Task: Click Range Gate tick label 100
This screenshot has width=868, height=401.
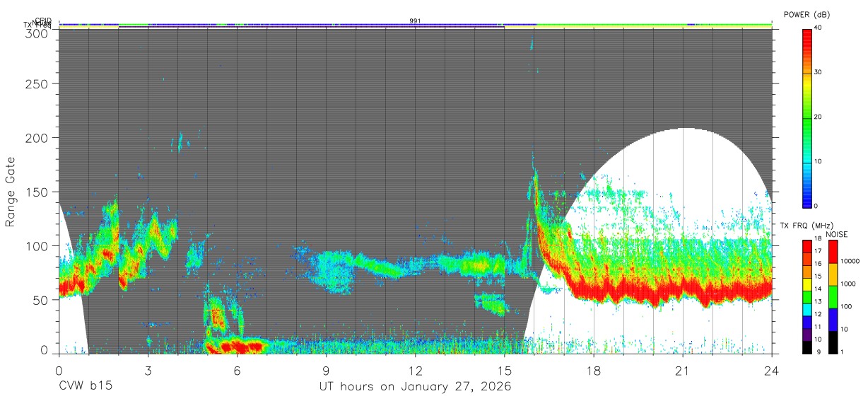Action: [37, 245]
